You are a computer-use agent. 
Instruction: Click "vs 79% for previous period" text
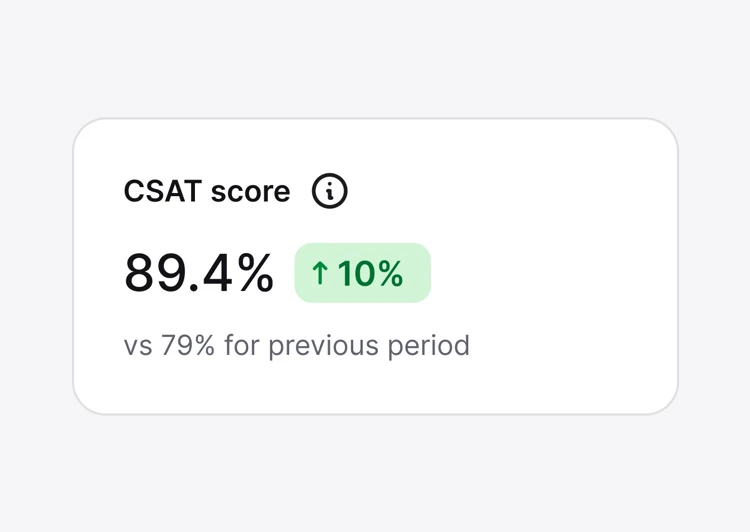[297, 346]
